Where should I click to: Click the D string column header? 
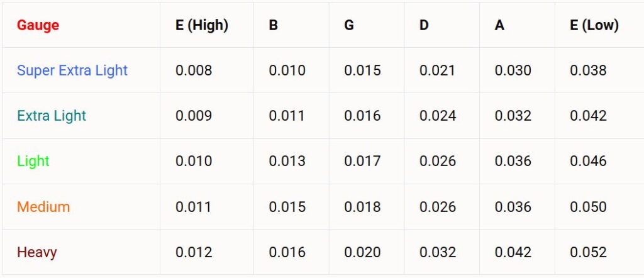(425, 25)
